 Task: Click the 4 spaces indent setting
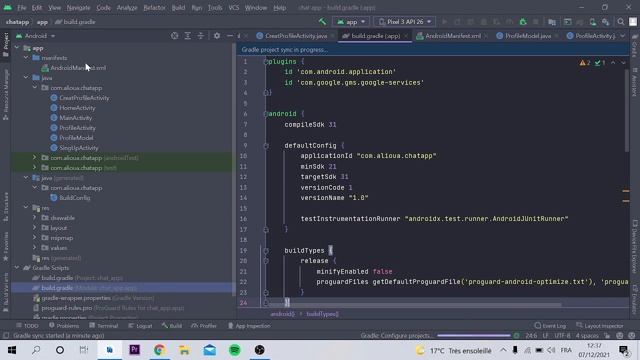(x=587, y=336)
